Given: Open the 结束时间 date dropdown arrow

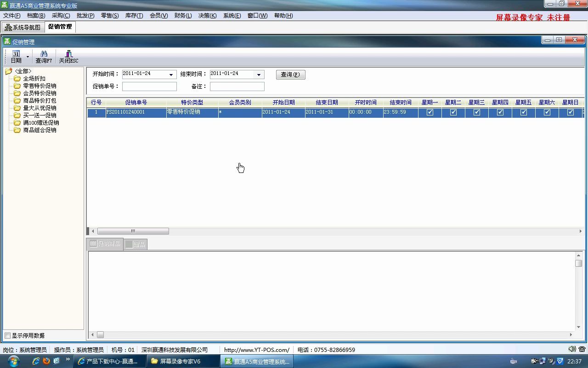Looking at the screenshot, I should (x=259, y=75).
